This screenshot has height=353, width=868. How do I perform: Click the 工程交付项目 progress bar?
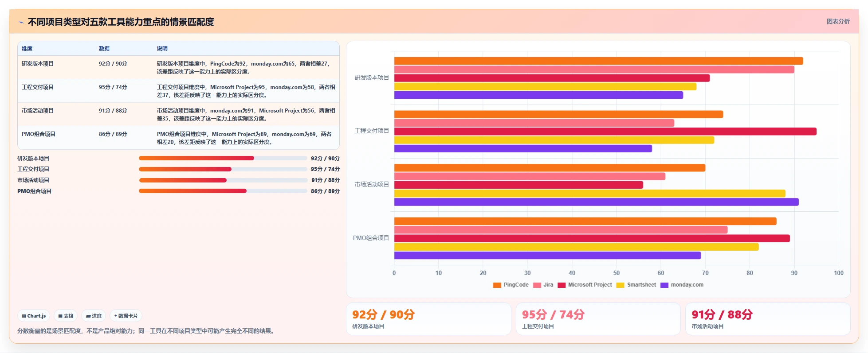pos(223,169)
